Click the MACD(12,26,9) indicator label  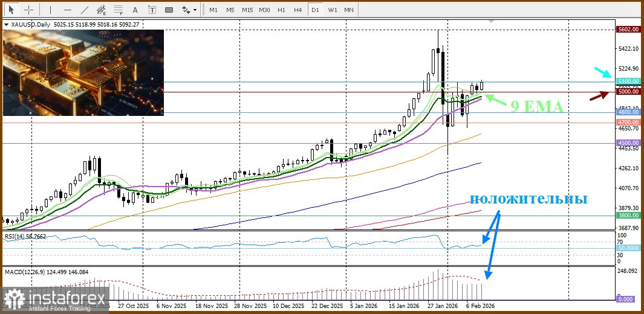tap(46, 272)
